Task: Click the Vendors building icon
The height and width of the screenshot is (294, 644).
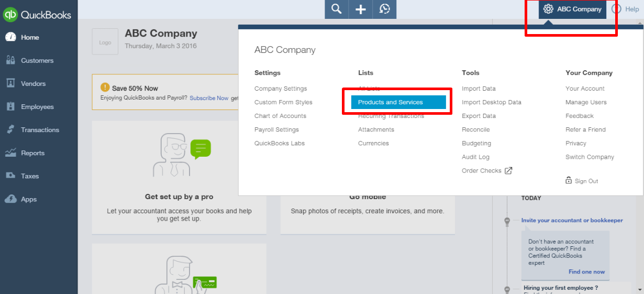Action: tap(10, 83)
